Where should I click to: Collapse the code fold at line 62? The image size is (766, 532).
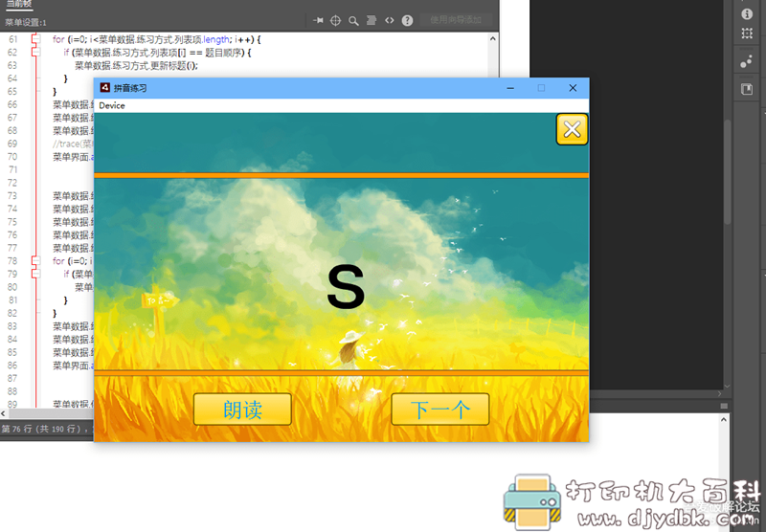point(35,53)
